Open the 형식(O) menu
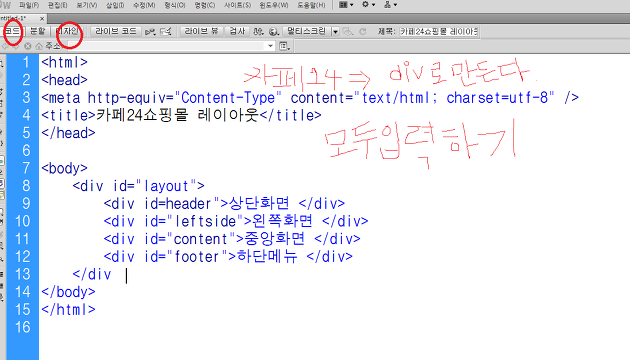Image resolution: width=630 pixels, height=360 pixels. pyautogui.click(x=174, y=5)
